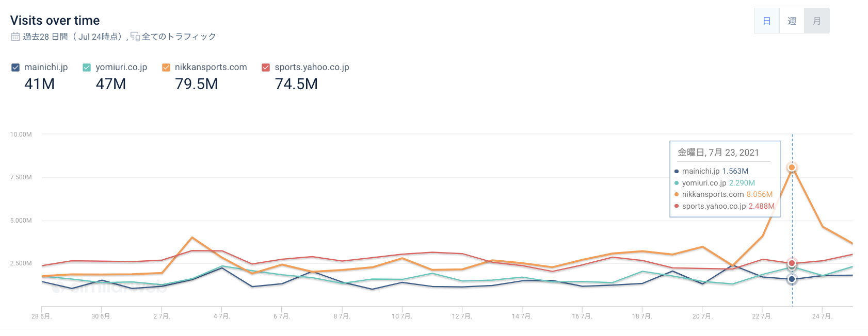This screenshot has width=868, height=336.
Task: Uncheck the mainichi.jp checkbox
Action: [15, 68]
